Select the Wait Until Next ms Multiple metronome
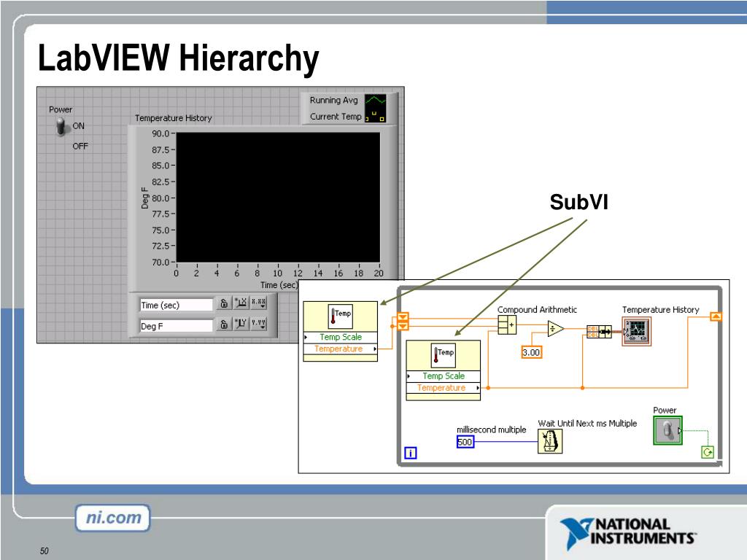 click(x=550, y=441)
